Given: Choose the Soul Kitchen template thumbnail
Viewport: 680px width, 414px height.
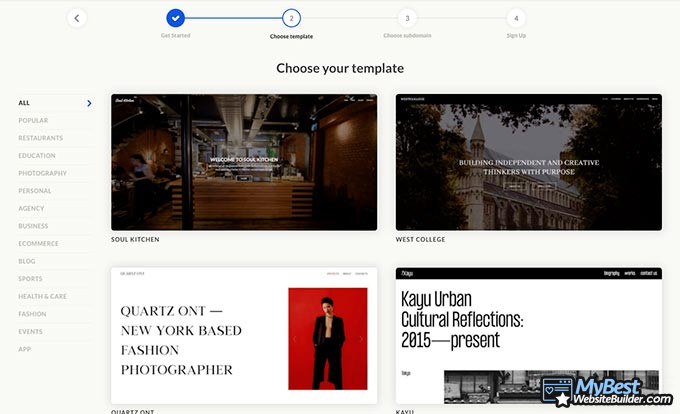Looking at the screenshot, I should [244, 162].
